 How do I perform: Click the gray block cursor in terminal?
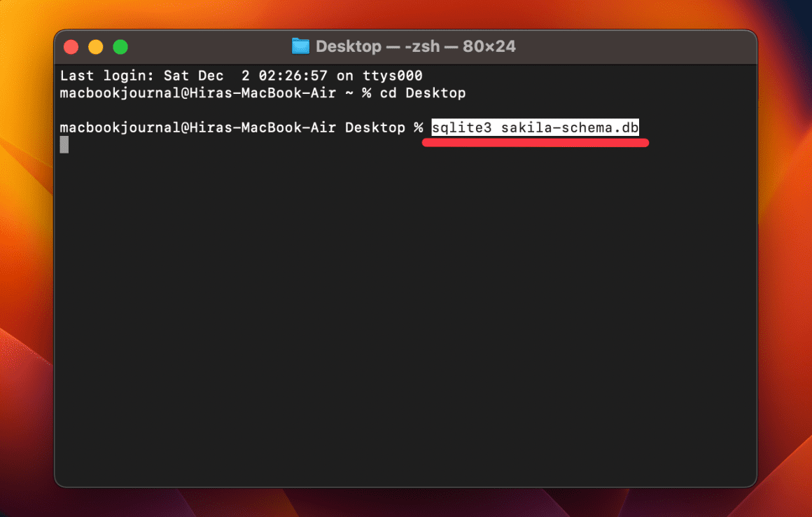(x=64, y=144)
